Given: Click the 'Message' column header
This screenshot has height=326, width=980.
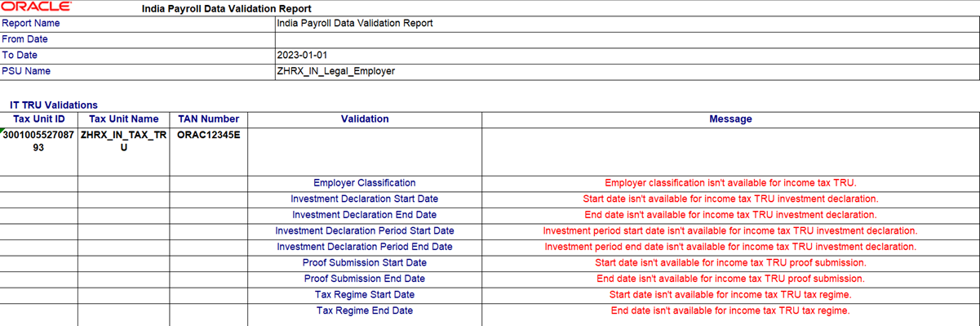Looking at the screenshot, I should tap(730, 119).
